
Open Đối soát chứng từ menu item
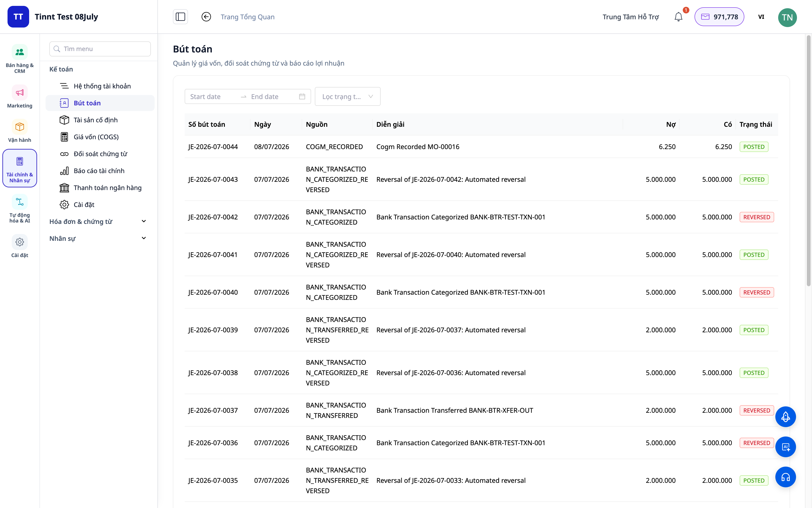(100, 154)
